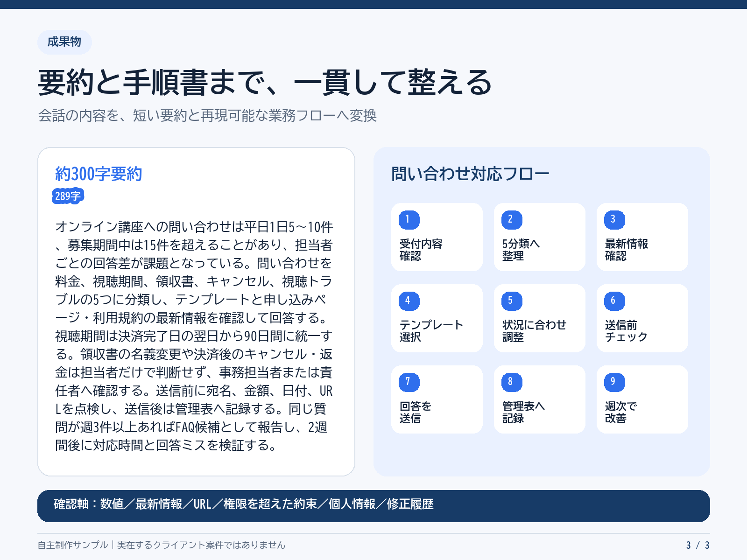Select the 管理表へ記録 step label

coord(523,413)
